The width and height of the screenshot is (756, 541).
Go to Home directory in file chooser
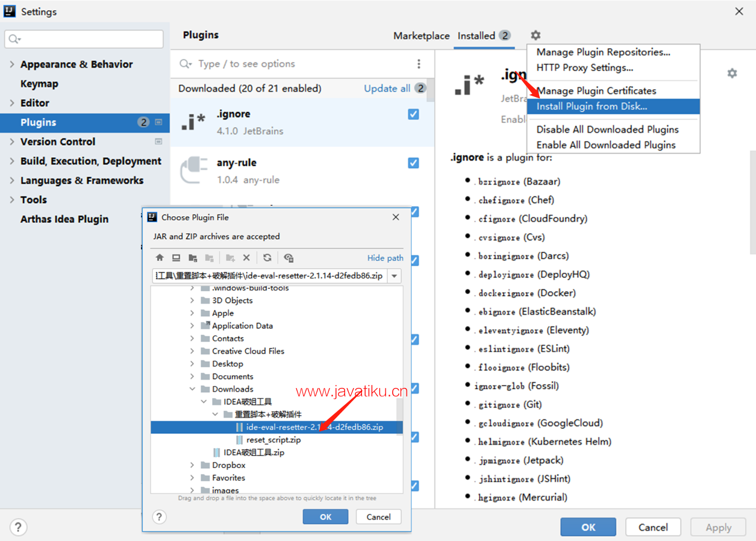tap(160, 258)
